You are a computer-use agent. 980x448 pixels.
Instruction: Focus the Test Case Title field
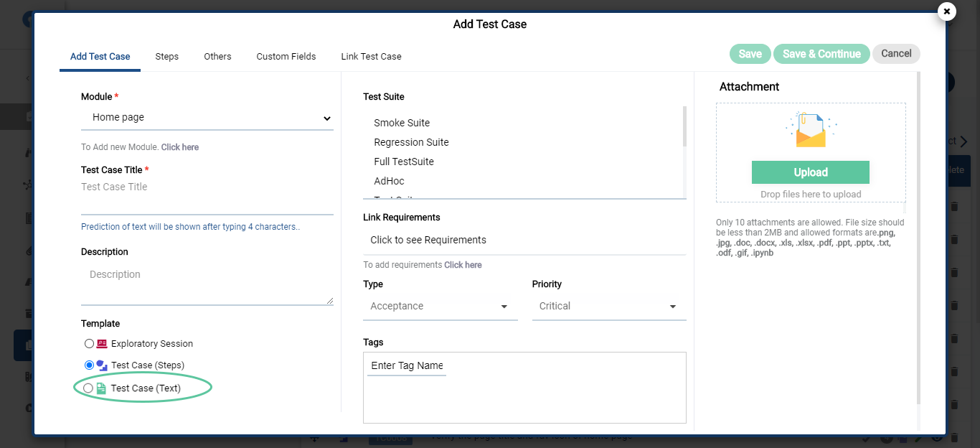click(x=207, y=197)
